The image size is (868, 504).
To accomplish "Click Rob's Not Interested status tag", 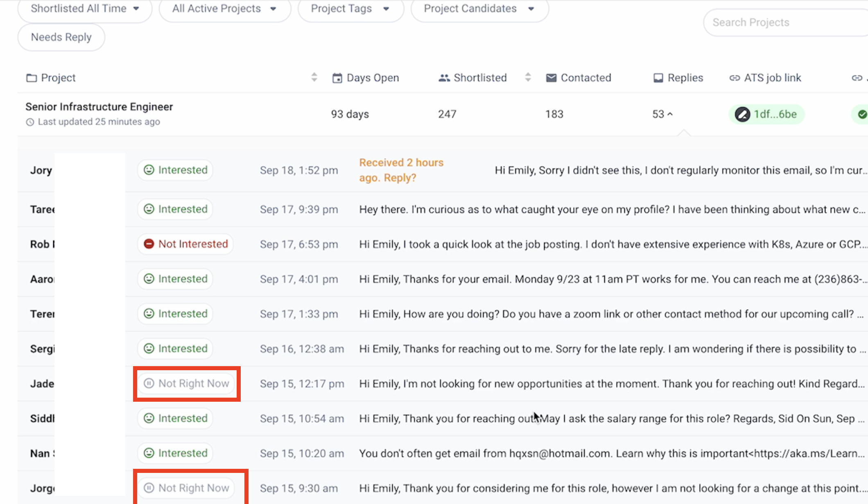I will click(185, 244).
